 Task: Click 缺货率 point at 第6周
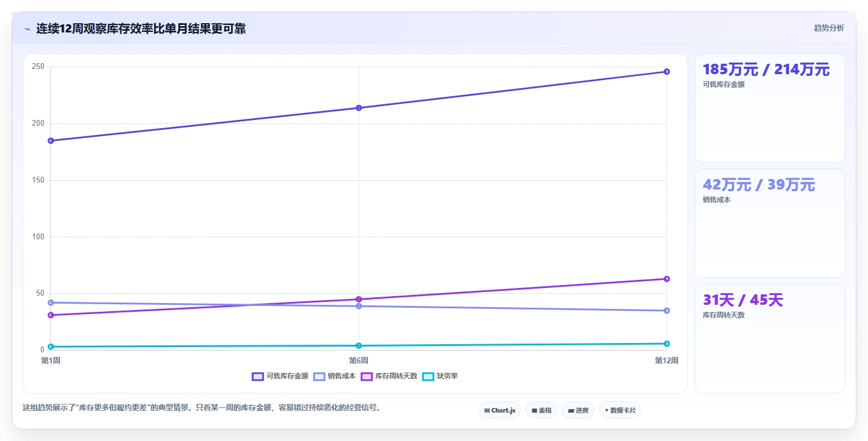tap(359, 346)
